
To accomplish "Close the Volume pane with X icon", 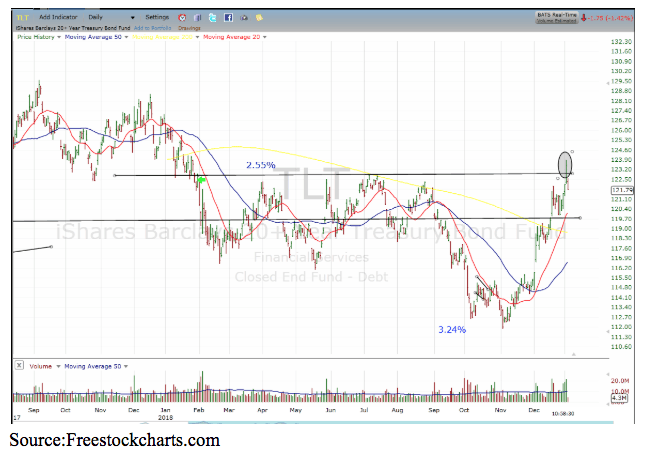I will 19,365.
